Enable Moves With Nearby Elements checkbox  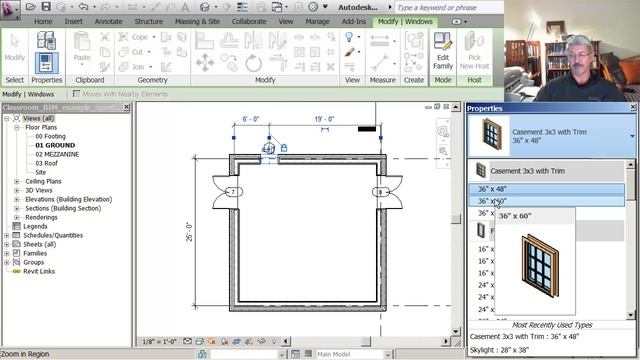[76, 94]
